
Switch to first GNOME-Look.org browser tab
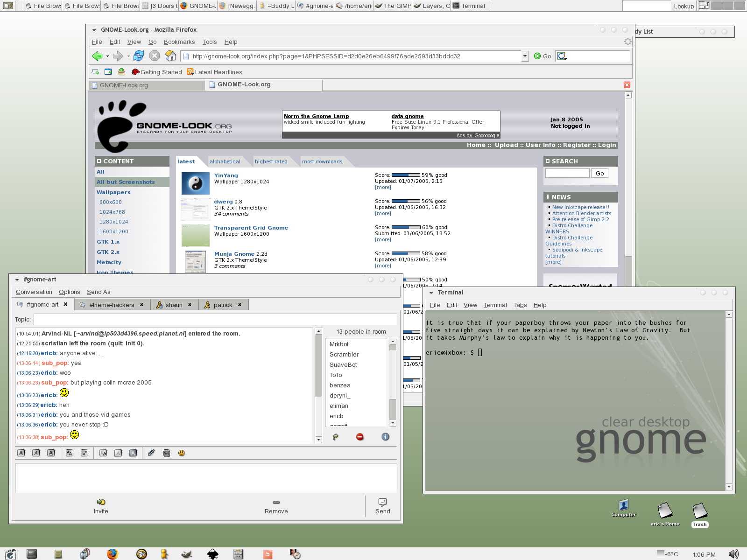(x=147, y=85)
